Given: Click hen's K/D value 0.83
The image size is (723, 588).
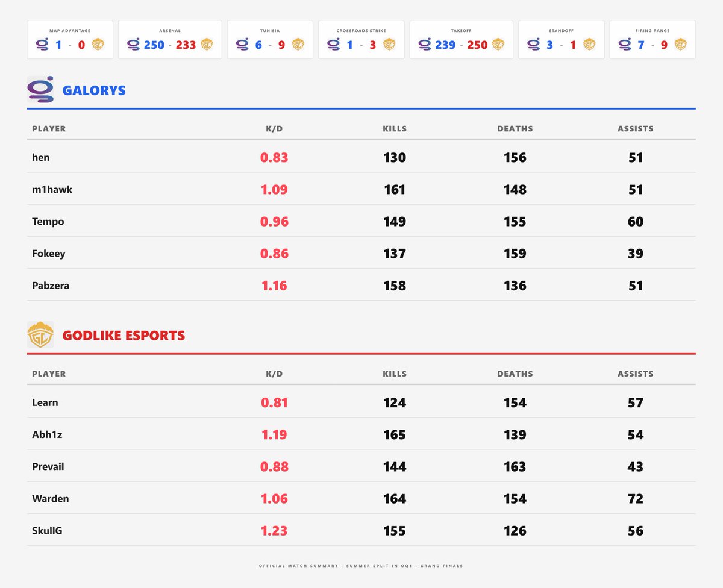Looking at the screenshot, I should coord(274,157).
